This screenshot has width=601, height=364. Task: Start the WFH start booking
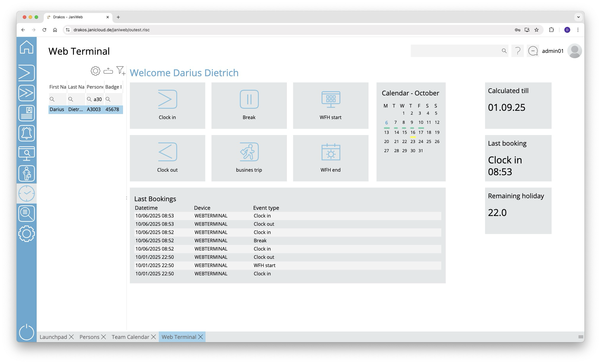pos(330,105)
